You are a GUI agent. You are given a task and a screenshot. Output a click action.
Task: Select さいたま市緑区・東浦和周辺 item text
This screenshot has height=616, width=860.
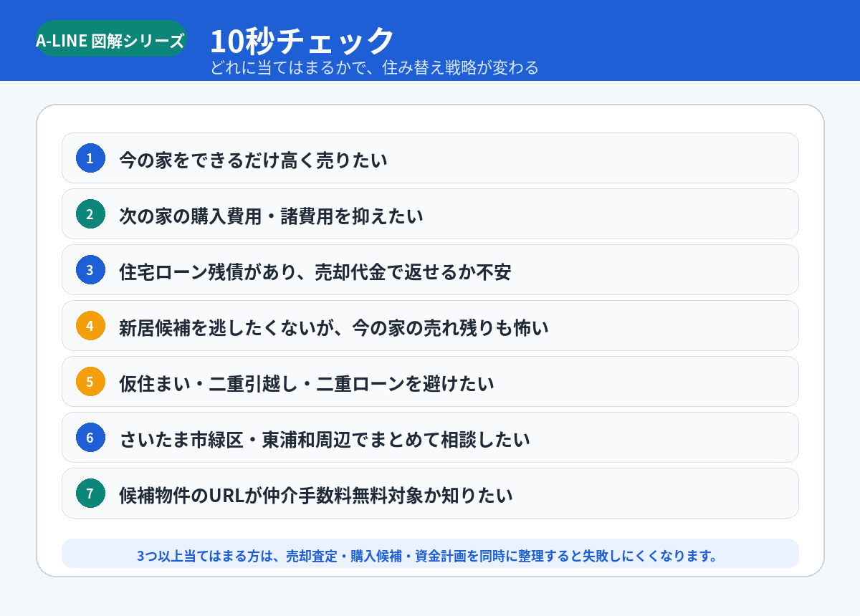coord(325,439)
